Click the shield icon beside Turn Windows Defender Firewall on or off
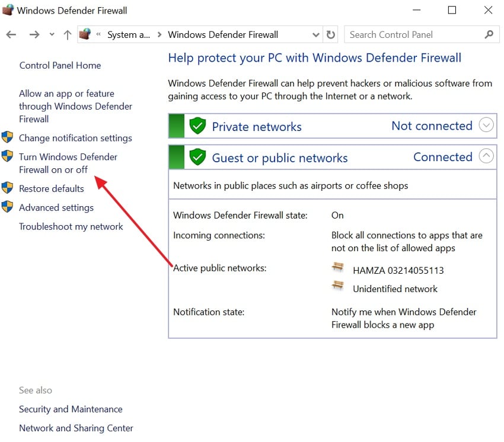Image resolution: width=504 pixels, height=442 pixels. coord(8,156)
